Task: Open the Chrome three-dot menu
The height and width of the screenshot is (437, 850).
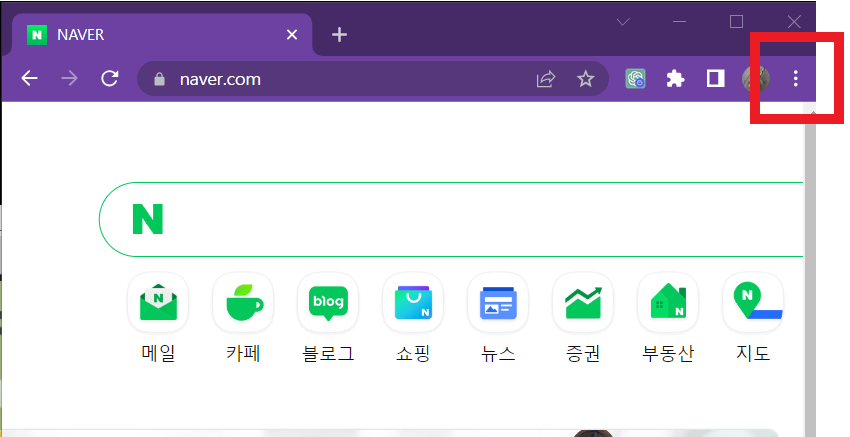Action: [x=795, y=79]
